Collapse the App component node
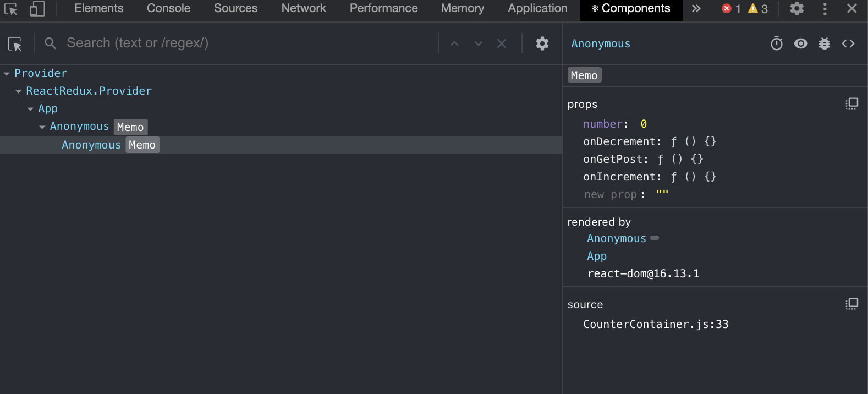Image resolution: width=868 pixels, height=394 pixels. [30, 109]
